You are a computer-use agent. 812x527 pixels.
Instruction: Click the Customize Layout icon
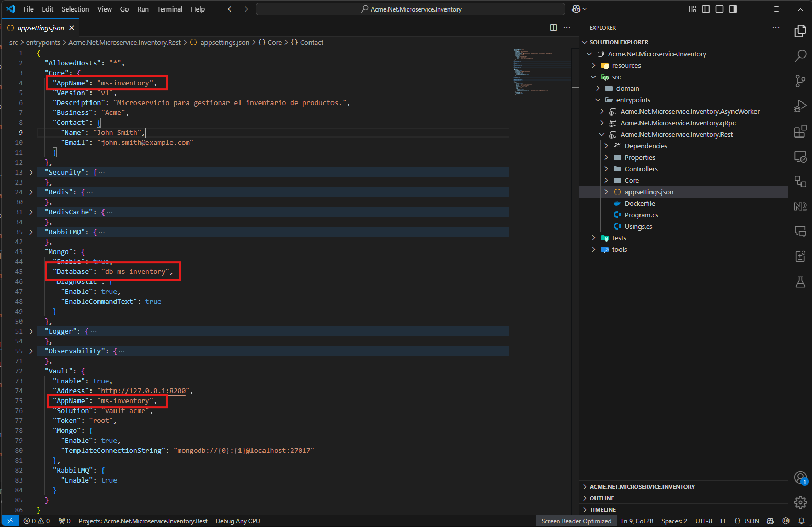[x=692, y=9]
